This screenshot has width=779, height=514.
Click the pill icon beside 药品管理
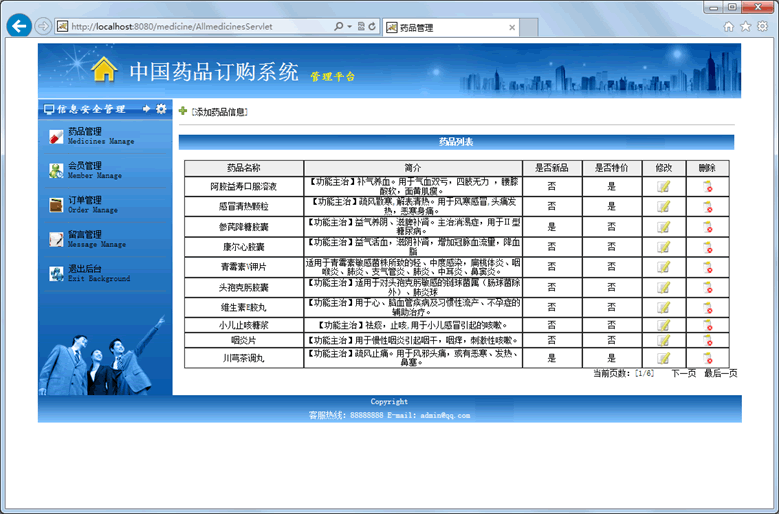56,136
